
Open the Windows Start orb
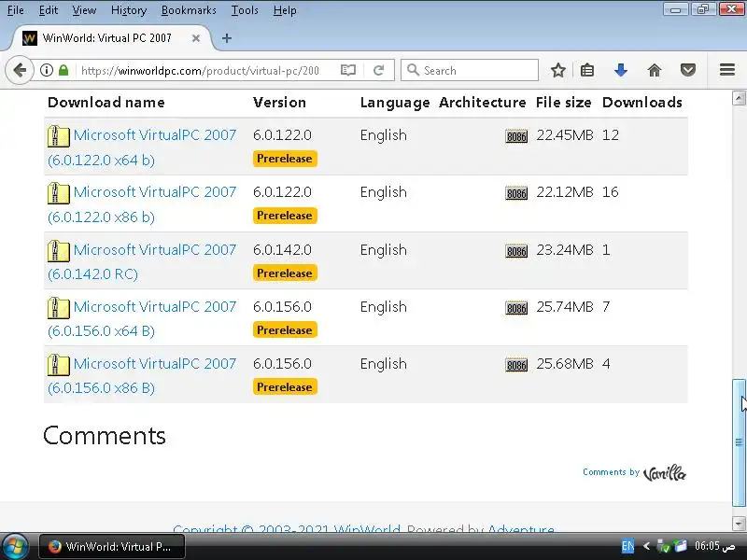[x=14, y=547]
